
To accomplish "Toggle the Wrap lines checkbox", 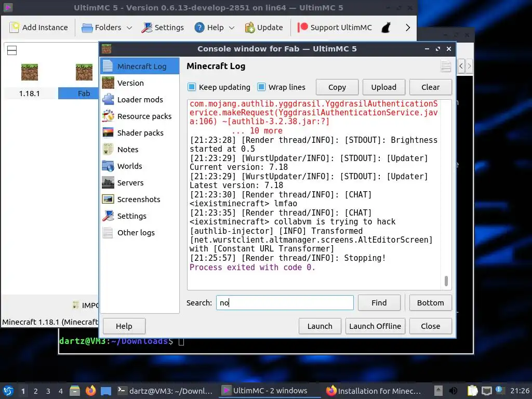I will pyautogui.click(x=261, y=87).
